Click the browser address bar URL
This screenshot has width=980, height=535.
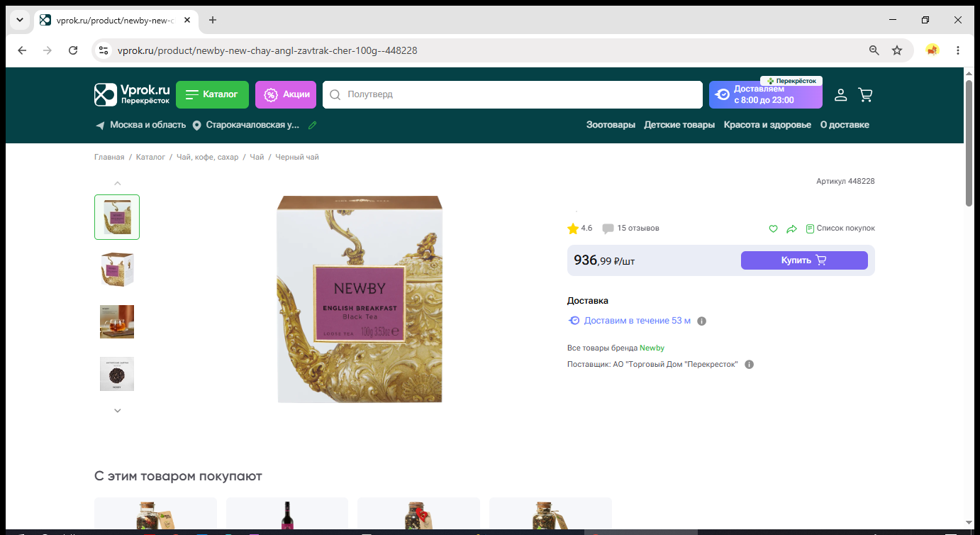[267, 50]
